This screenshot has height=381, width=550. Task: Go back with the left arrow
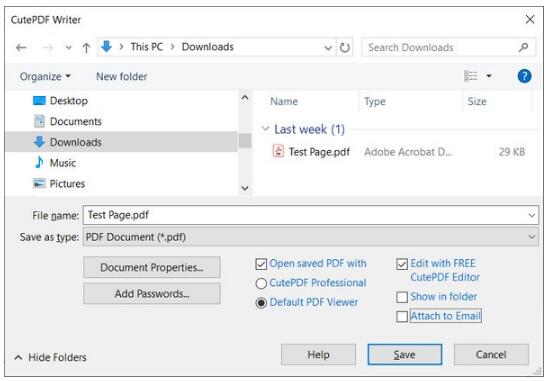point(21,47)
